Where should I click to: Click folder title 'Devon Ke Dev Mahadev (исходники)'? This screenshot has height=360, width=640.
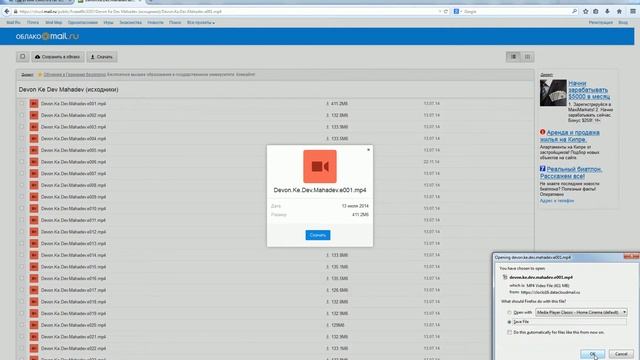(69, 89)
